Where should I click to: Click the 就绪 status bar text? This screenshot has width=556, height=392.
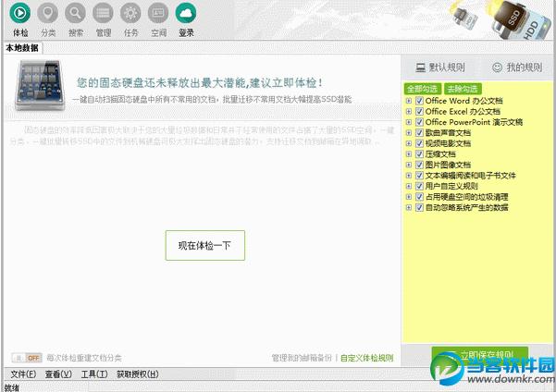pyautogui.click(x=12, y=387)
